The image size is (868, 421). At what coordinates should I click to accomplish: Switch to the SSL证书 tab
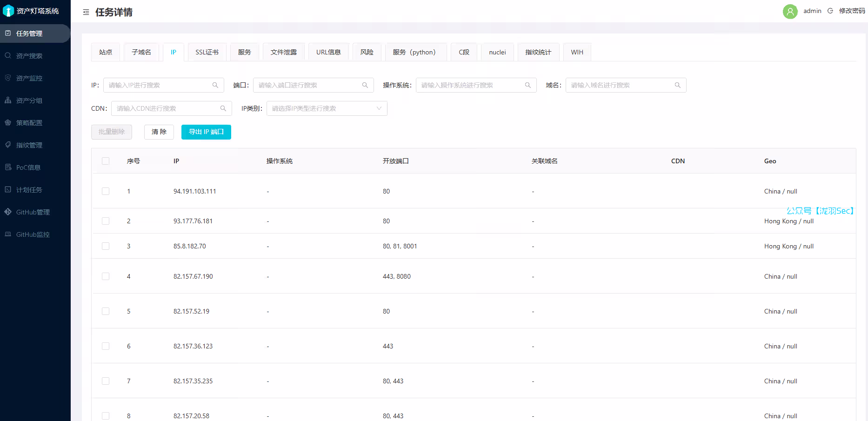tap(207, 52)
